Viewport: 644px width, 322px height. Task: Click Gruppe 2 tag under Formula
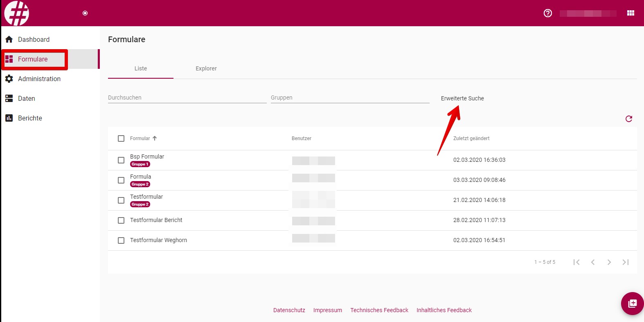click(140, 184)
